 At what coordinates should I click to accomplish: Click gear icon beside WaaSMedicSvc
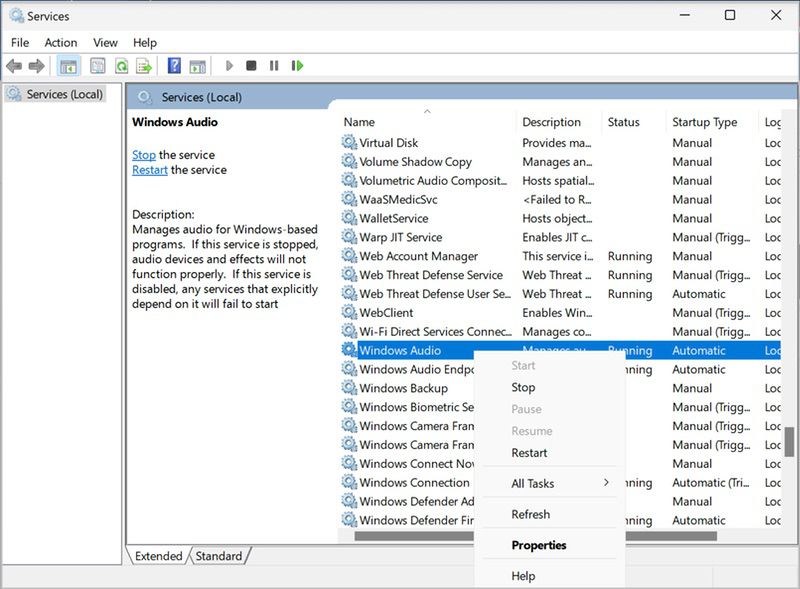coord(349,199)
